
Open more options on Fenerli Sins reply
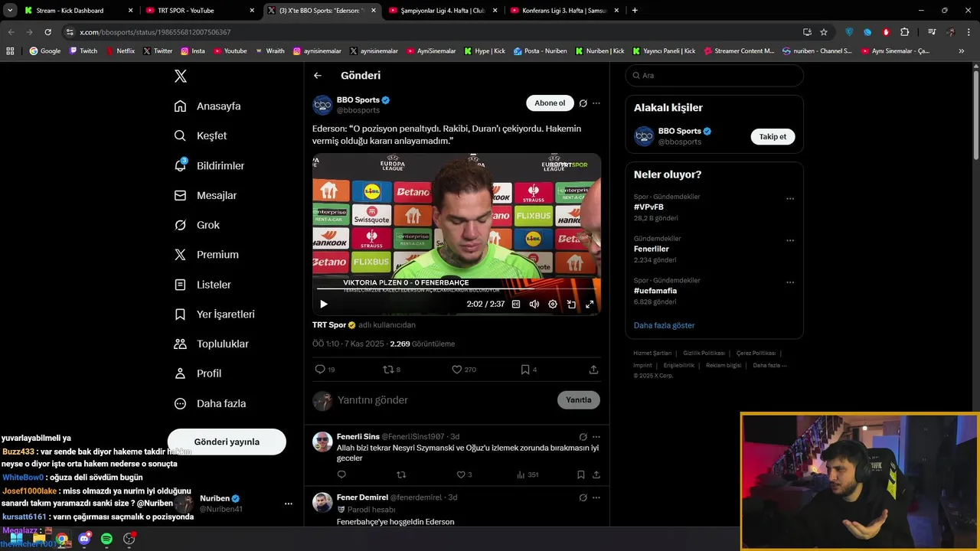596,437
